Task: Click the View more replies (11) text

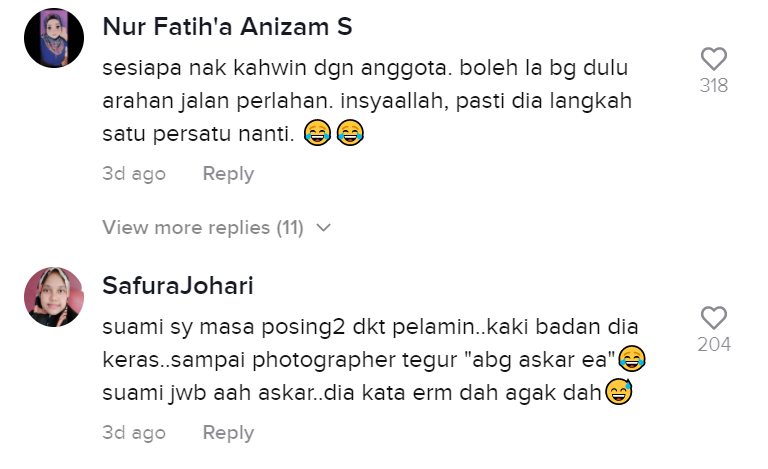Action: pyautogui.click(x=202, y=227)
